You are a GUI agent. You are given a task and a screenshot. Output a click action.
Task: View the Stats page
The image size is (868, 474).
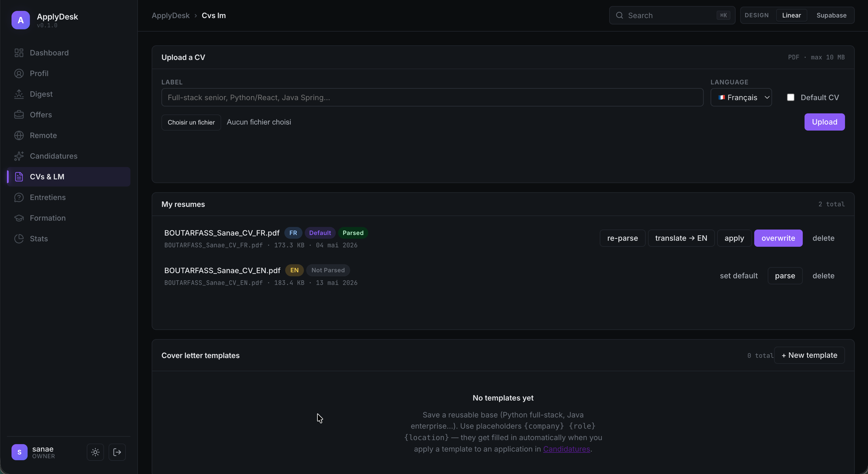(x=69, y=239)
